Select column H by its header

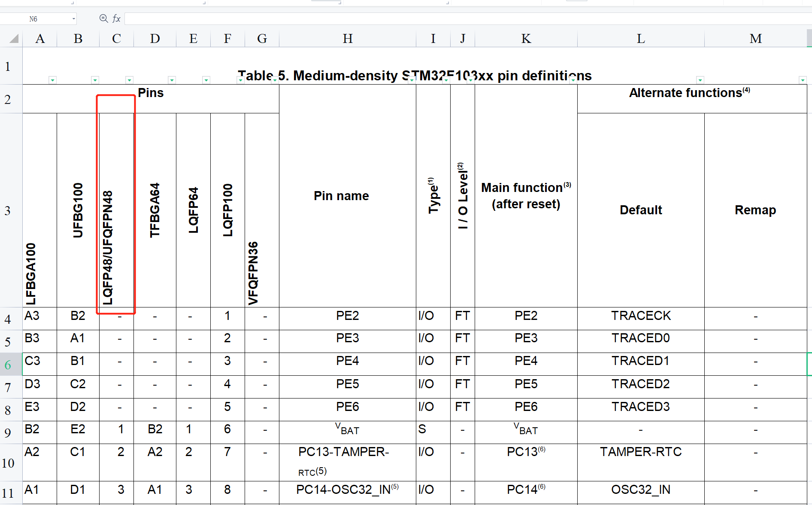pos(348,39)
